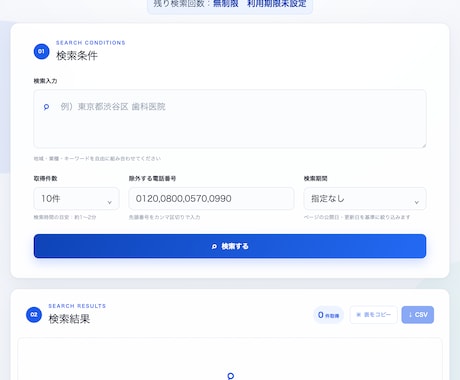460x380 pixels.
Task: Click the 01 step badge icon
Action: pos(41,51)
